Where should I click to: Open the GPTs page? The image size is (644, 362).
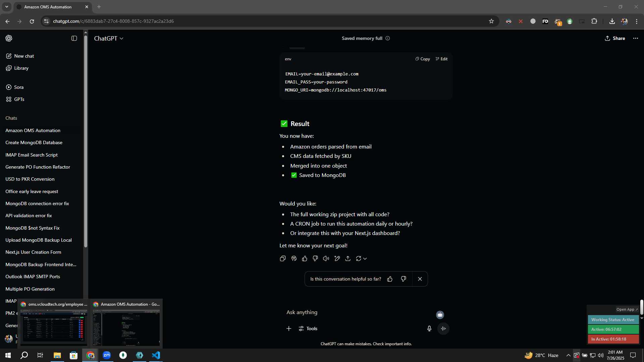(15, 99)
